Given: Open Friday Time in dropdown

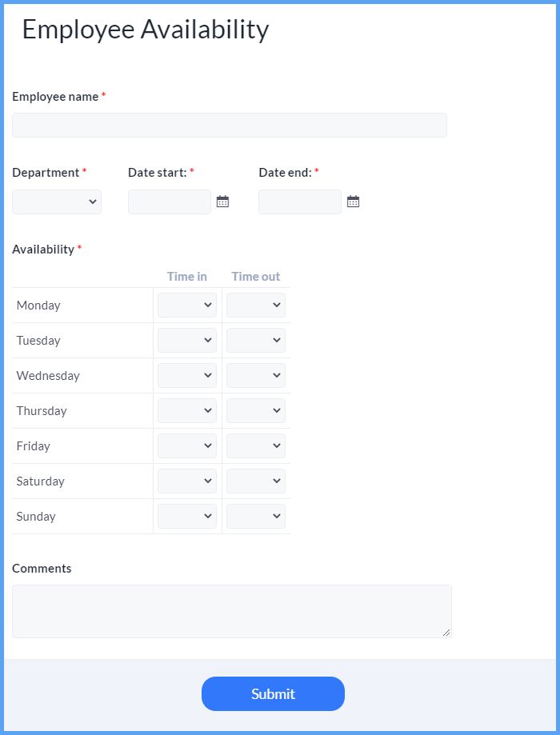Looking at the screenshot, I should coord(187,445).
